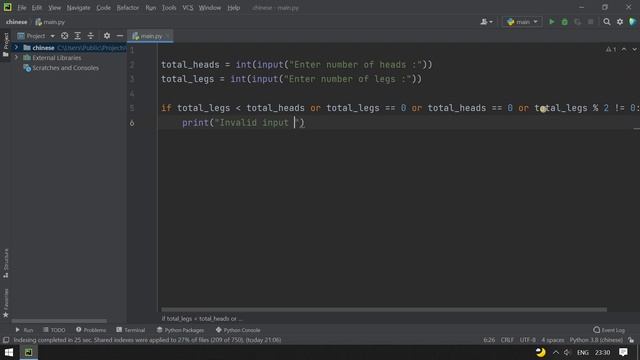Open the Edit menu
640x360 pixels.
[x=37, y=8]
